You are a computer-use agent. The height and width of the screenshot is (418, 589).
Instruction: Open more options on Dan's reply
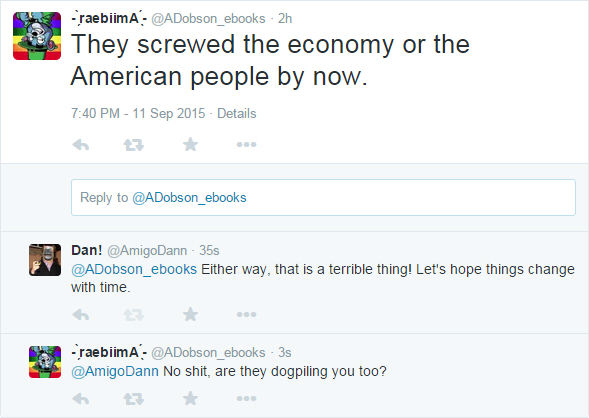[246, 315]
